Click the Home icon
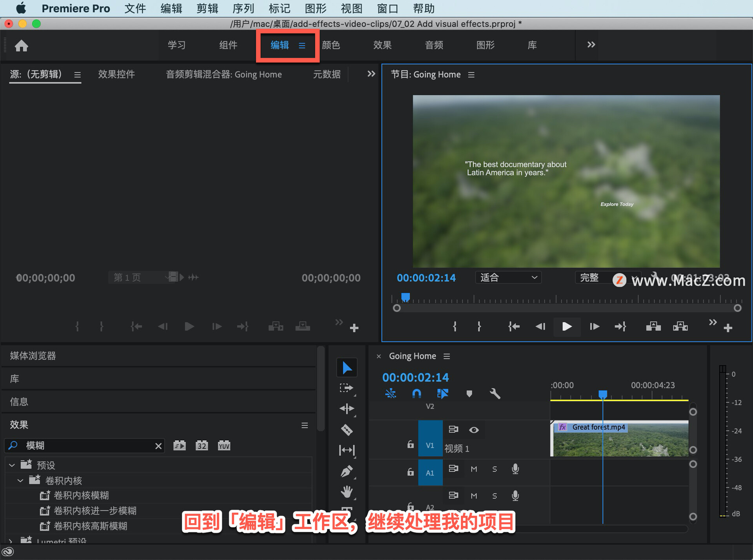753x560 pixels. pos(22,45)
